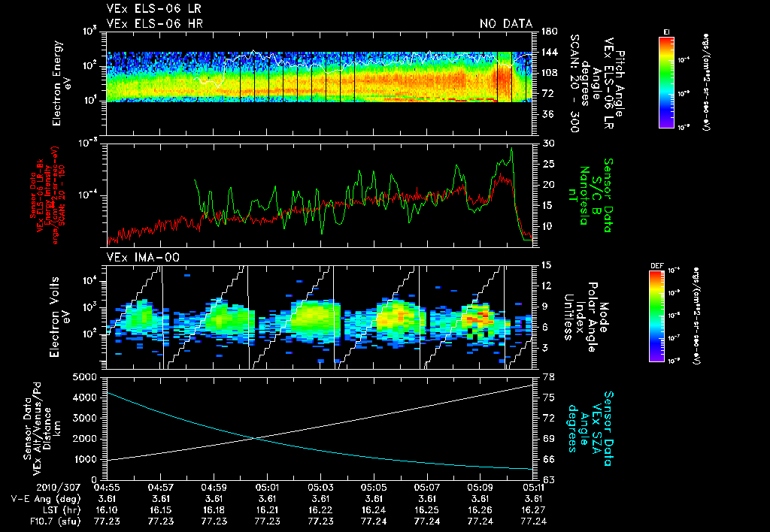
Task: Click the 05:11 time tick label
Action: pos(533,488)
